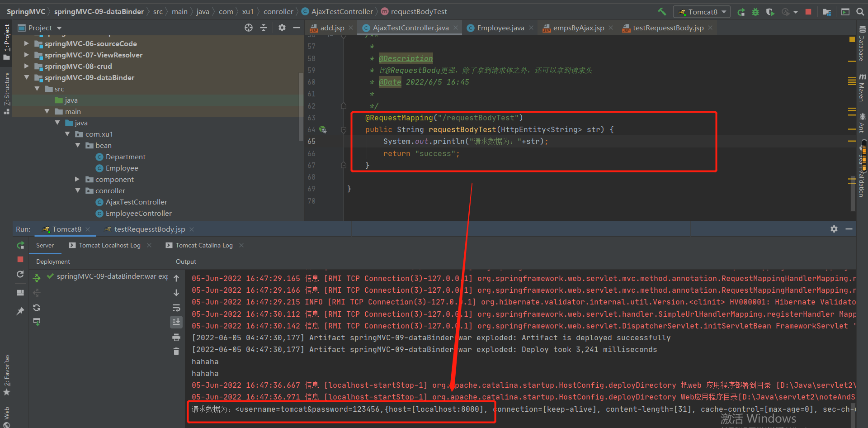Click the Build project hammer icon
The image size is (868, 428).
[x=662, y=12]
